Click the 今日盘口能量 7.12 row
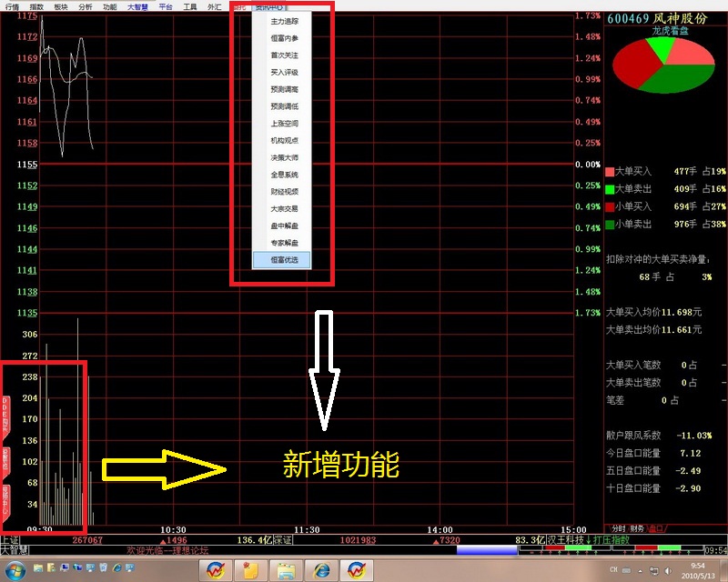Image resolution: width=728 pixels, height=582 pixels. [653, 453]
